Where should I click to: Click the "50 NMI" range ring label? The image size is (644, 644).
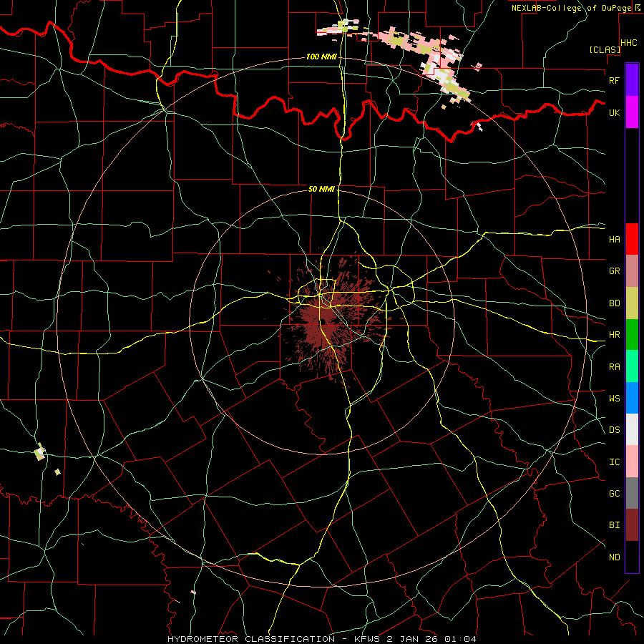tap(321, 189)
